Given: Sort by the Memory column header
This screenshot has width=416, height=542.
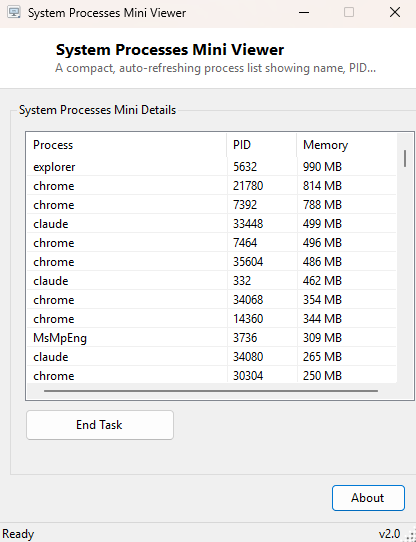Looking at the screenshot, I should pos(346,145).
